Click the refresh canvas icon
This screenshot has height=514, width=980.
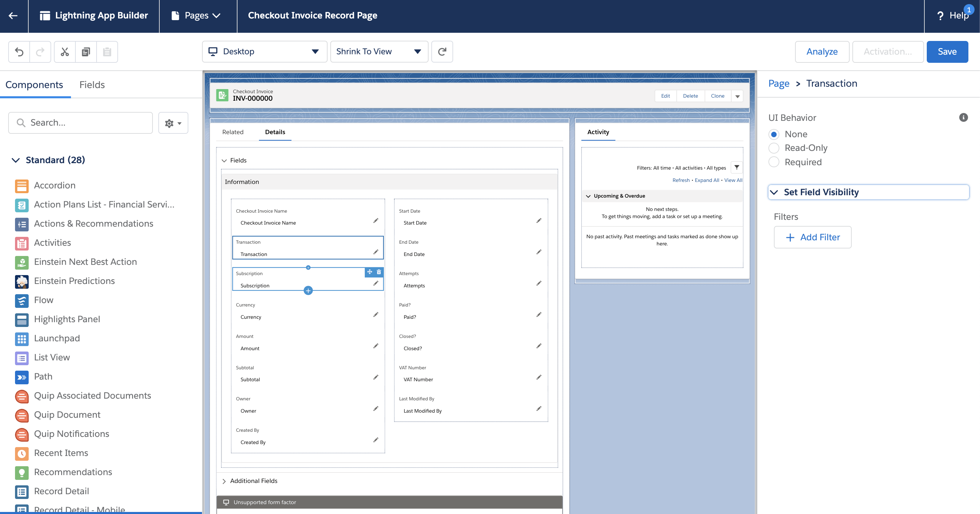point(442,52)
